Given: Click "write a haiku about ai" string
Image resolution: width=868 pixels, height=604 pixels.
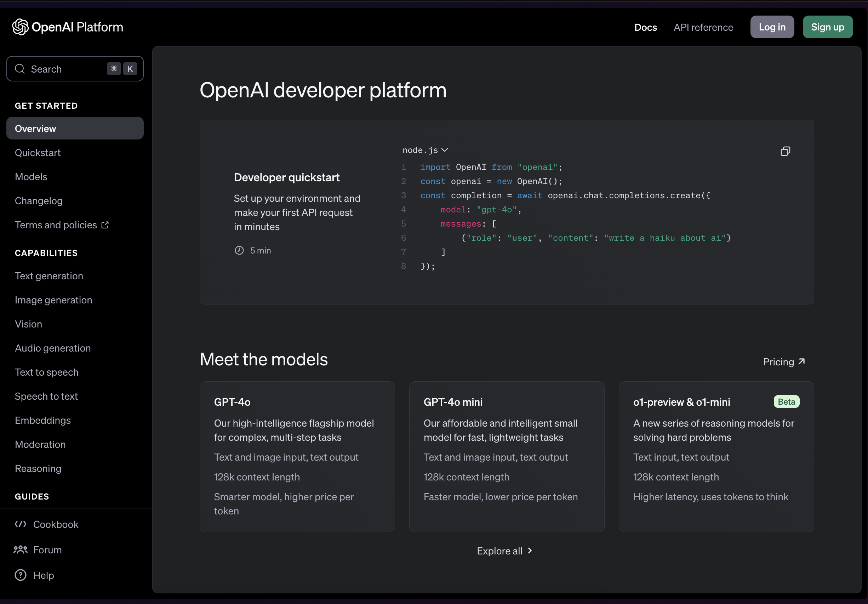Looking at the screenshot, I should [x=664, y=238].
